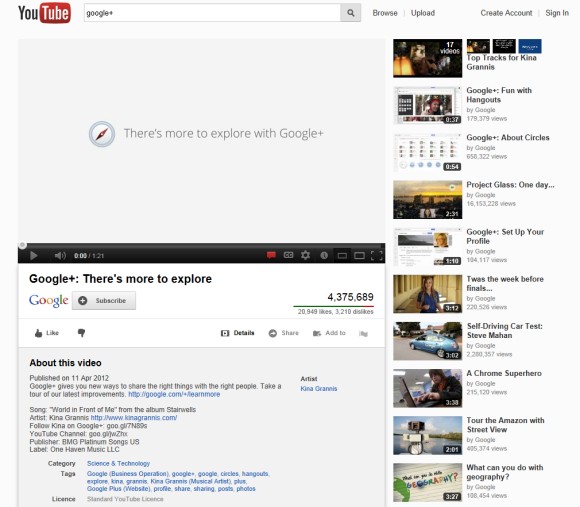Subscribe to the Google channel

[104, 301]
